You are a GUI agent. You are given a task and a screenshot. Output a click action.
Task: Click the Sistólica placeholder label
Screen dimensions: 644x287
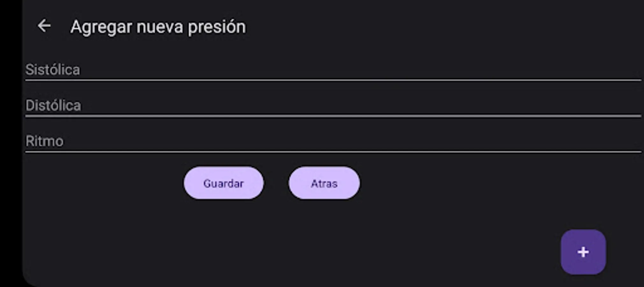click(x=53, y=70)
